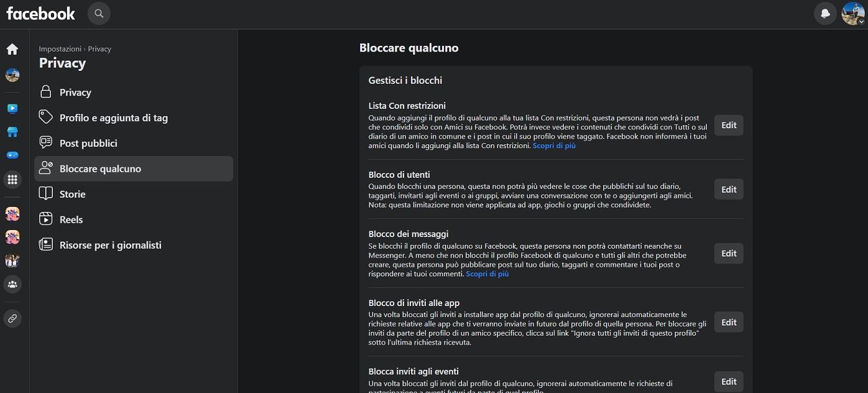The width and height of the screenshot is (868, 393).
Task: Click the Bloccare qualcuno page heading
Action: click(x=409, y=48)
